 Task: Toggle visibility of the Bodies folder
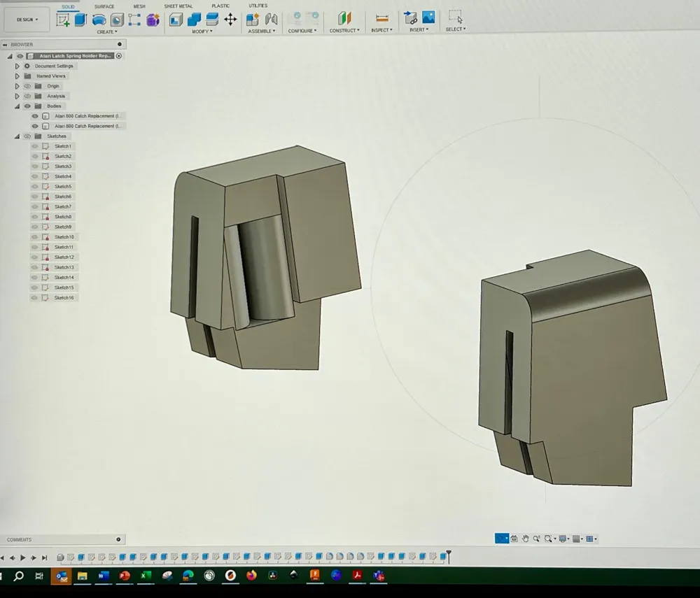pos(27,106)
